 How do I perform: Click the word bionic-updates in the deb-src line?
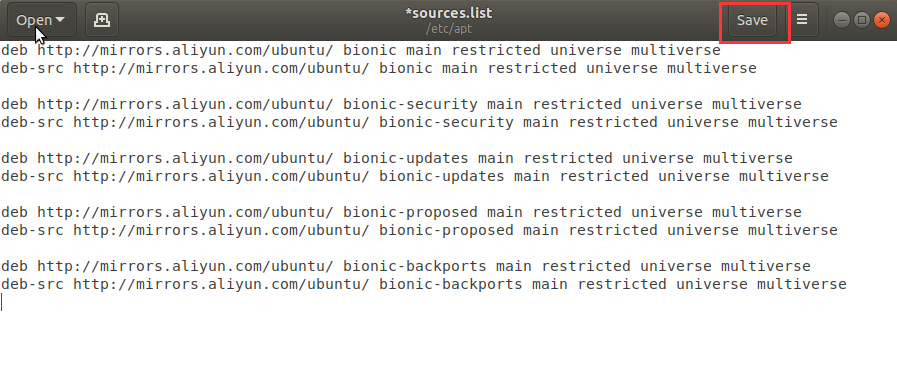point(442,176)
